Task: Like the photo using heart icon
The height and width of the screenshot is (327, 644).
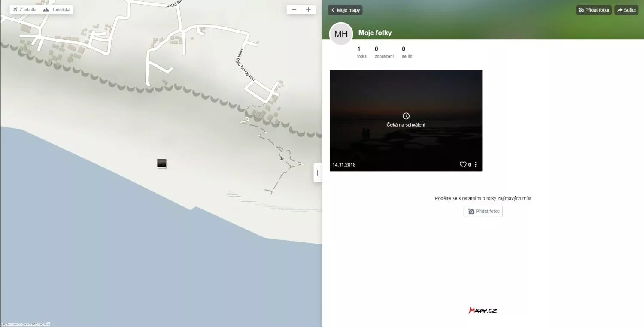Action: 463,164
